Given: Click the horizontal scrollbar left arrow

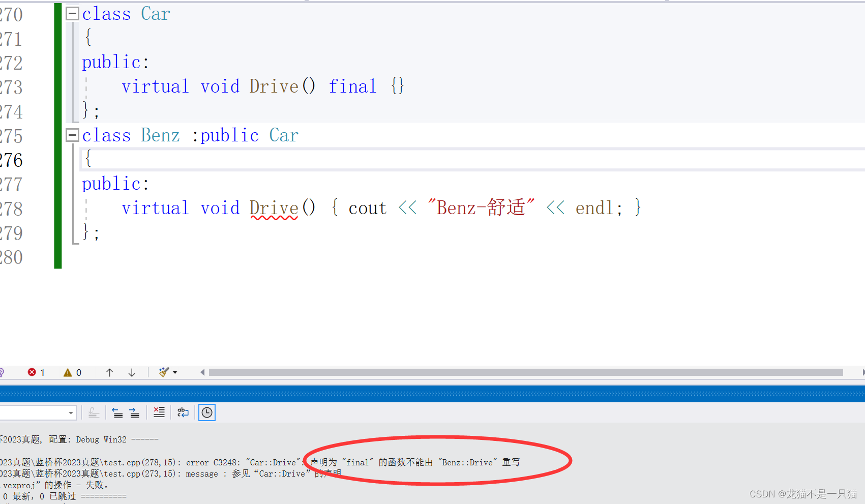Looking at the screenshot, I should tap(202, 372).
